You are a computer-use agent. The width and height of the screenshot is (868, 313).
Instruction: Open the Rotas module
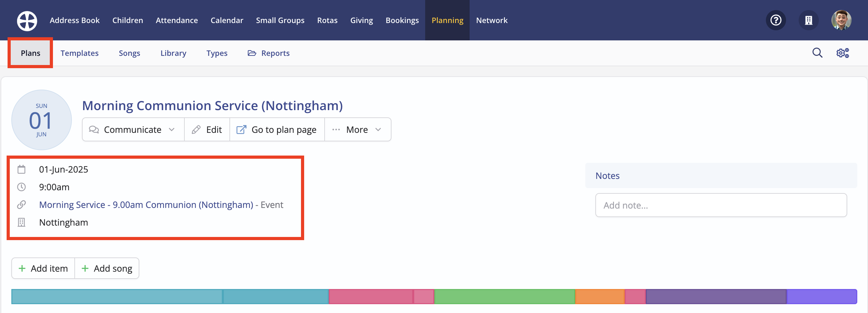(x=327, y=20)
